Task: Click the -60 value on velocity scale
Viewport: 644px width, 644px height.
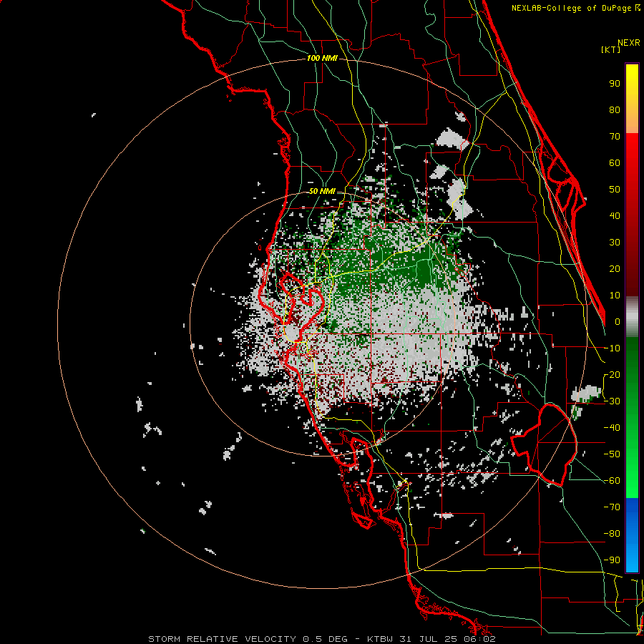Action: click(x=612, y=481)
